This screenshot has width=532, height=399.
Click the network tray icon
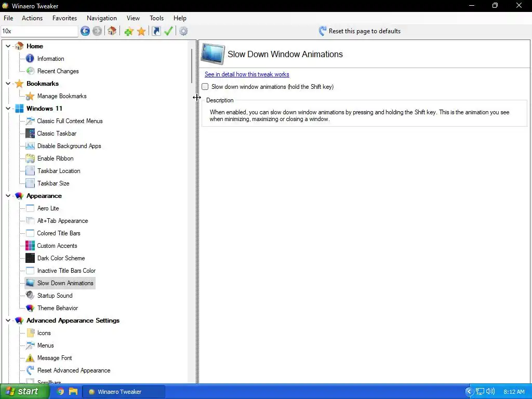480,392
